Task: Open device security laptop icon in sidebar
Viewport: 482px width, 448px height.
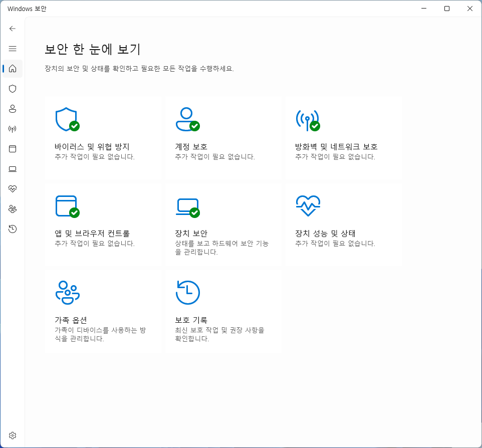Action: [13, 169]
